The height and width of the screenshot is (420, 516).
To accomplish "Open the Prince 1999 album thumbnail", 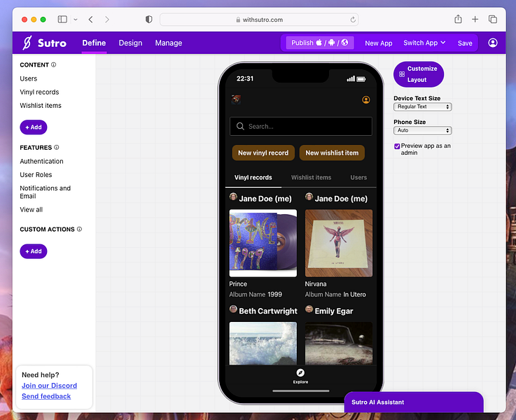I will click(263, 243).
